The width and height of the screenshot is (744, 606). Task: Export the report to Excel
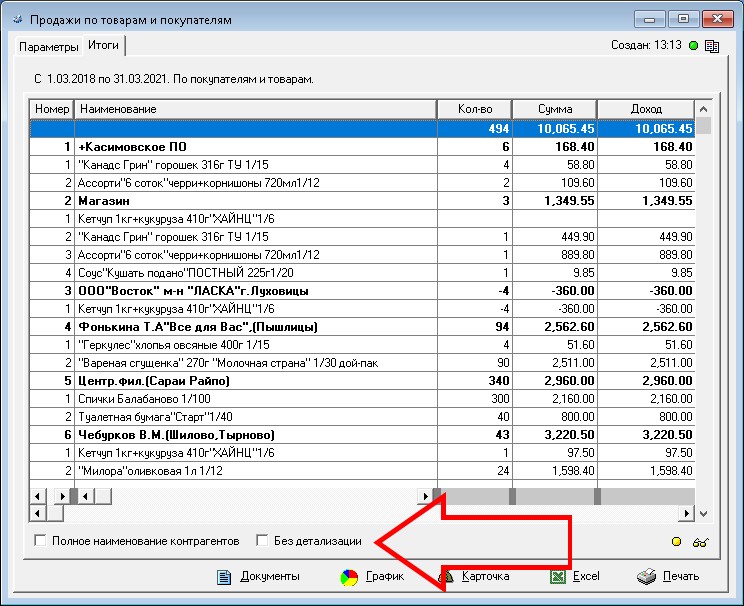pyautogui.click(x=559, y=576)
